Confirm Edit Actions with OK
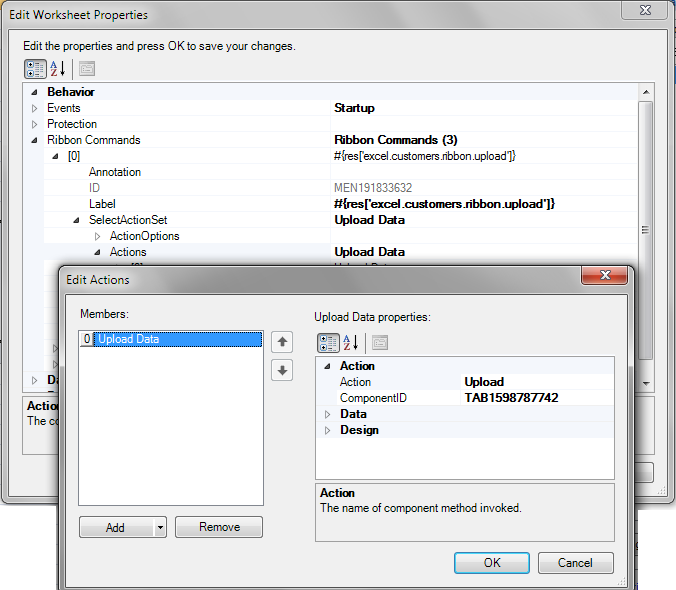Screen dimensions: 676x590 pos(491,563)
